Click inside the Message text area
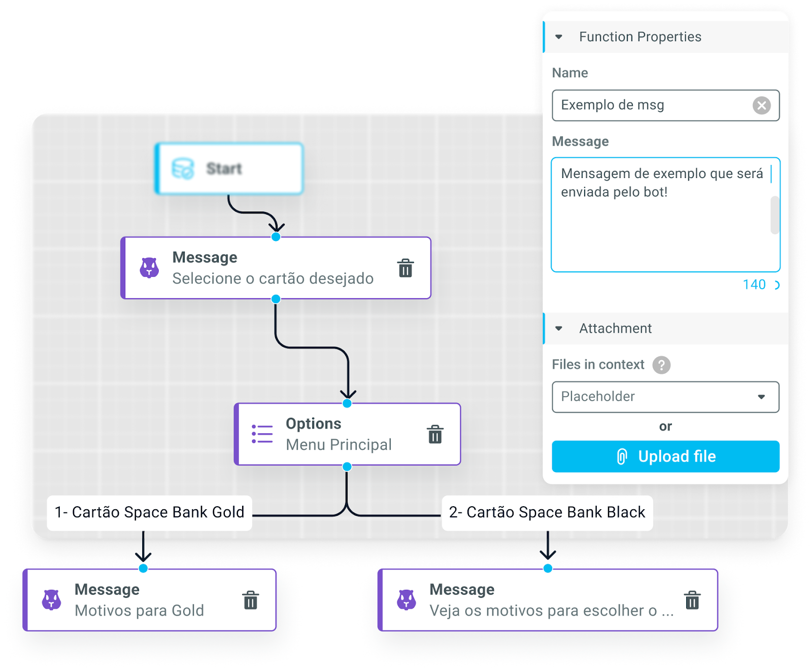812x671 pixels. click(660, 228)
